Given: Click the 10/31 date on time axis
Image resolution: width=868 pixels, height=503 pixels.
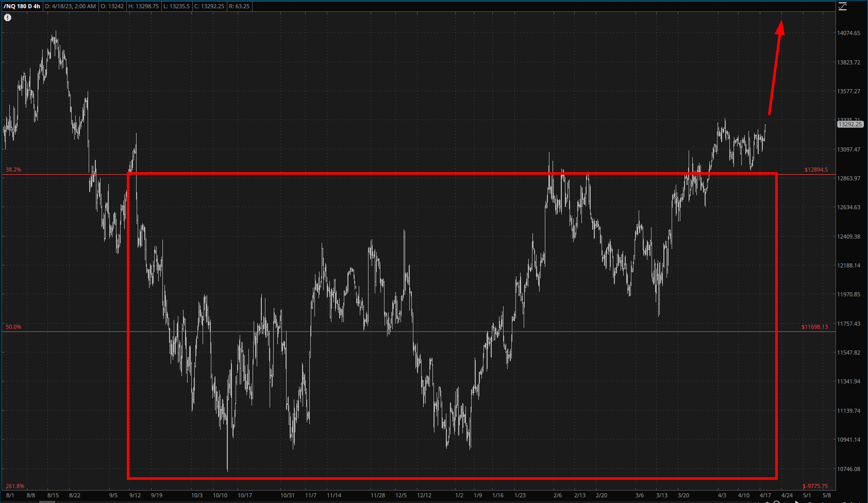Looking at the screenshot, I should coord(287,495).
